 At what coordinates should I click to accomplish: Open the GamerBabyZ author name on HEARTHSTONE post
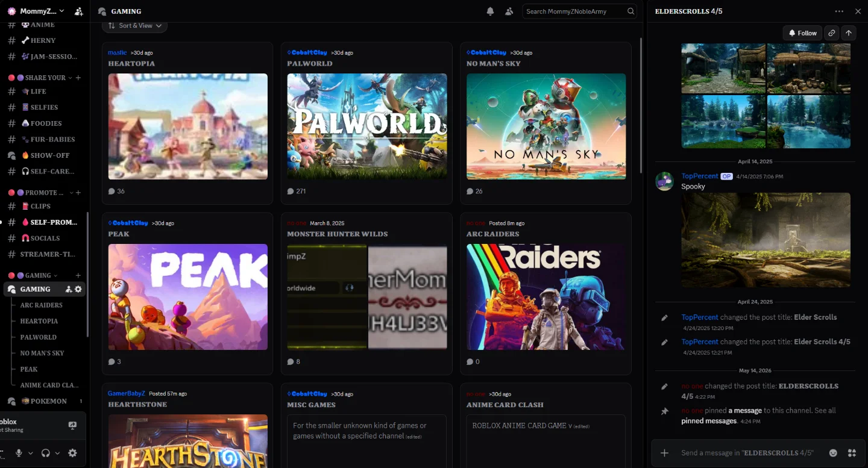pyautogui.click(x=127, y=393)
